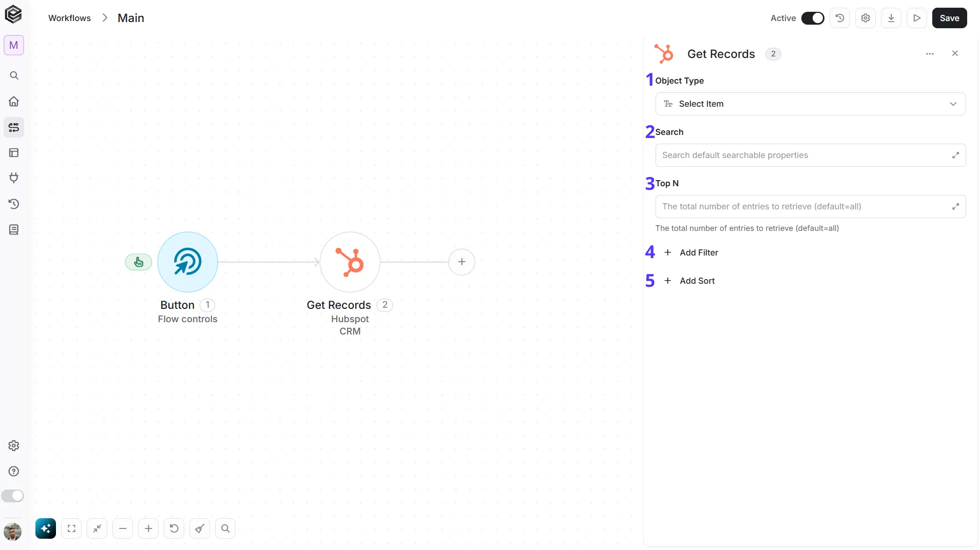The image size is (980, 550).
Task: Toggle the switch at sidebar bottom
Action: pyautogui.click(x=12, y=496)
